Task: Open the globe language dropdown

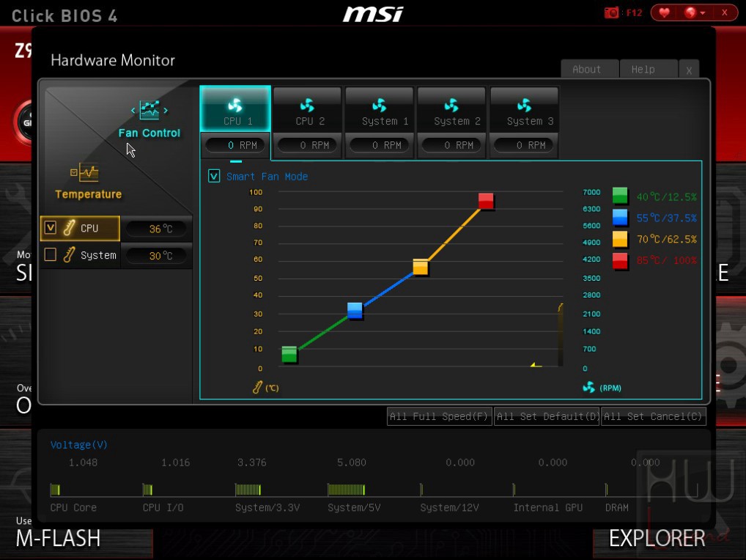Action: pos(695,12)
